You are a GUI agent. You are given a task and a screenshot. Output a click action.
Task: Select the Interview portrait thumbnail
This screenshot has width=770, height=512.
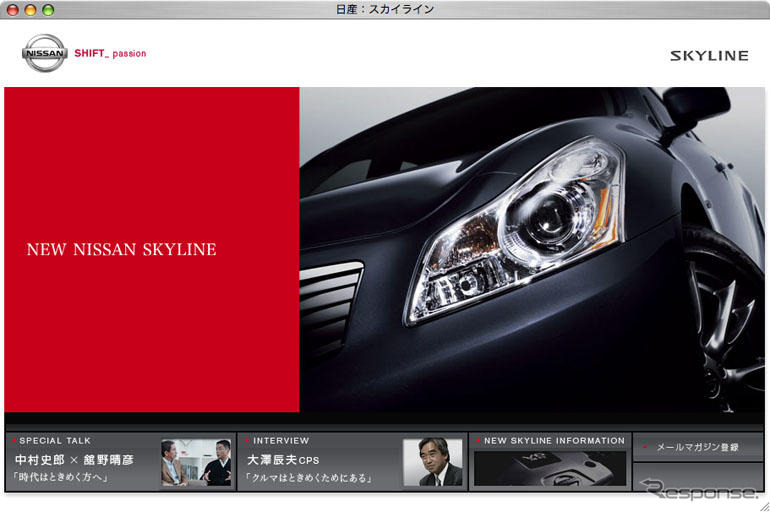432,463
